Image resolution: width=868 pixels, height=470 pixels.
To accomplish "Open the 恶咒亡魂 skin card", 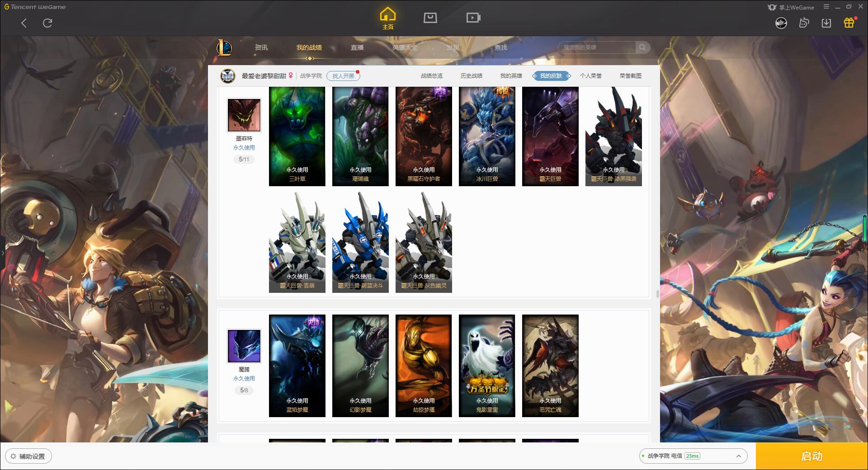I will (x=550, y=366).
